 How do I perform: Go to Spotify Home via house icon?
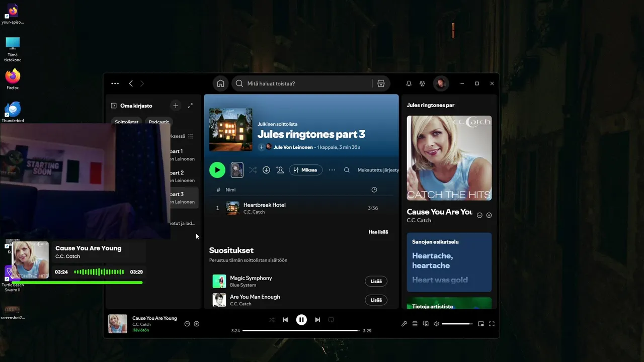point(220,83)
